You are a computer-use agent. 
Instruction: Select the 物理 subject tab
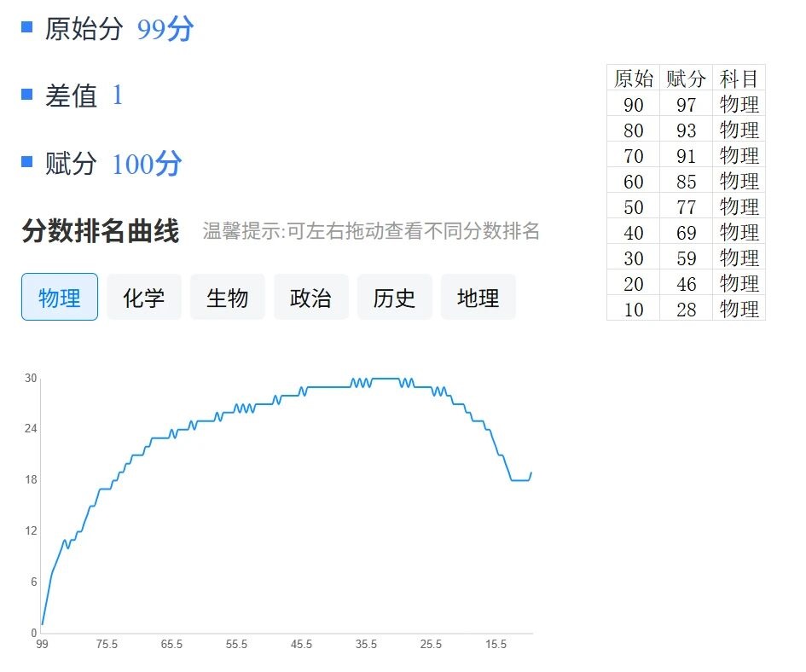(x=60, y=298)
